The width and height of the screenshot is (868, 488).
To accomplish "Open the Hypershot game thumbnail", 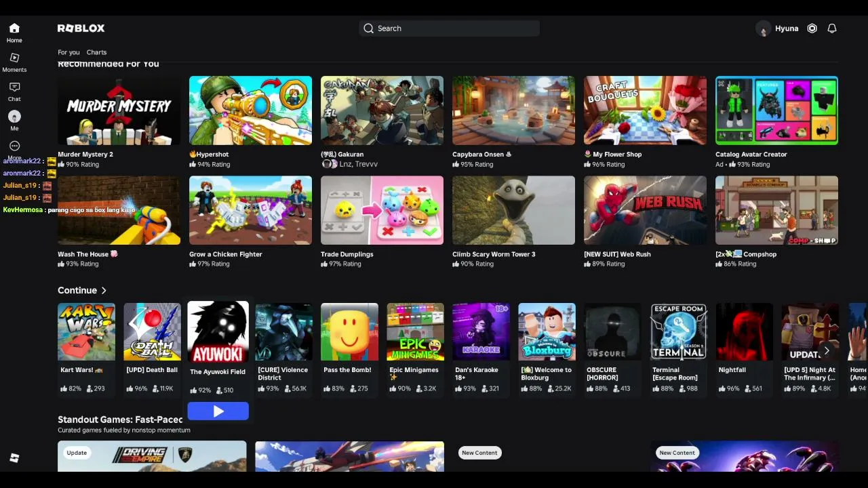I will coord(250,110).
